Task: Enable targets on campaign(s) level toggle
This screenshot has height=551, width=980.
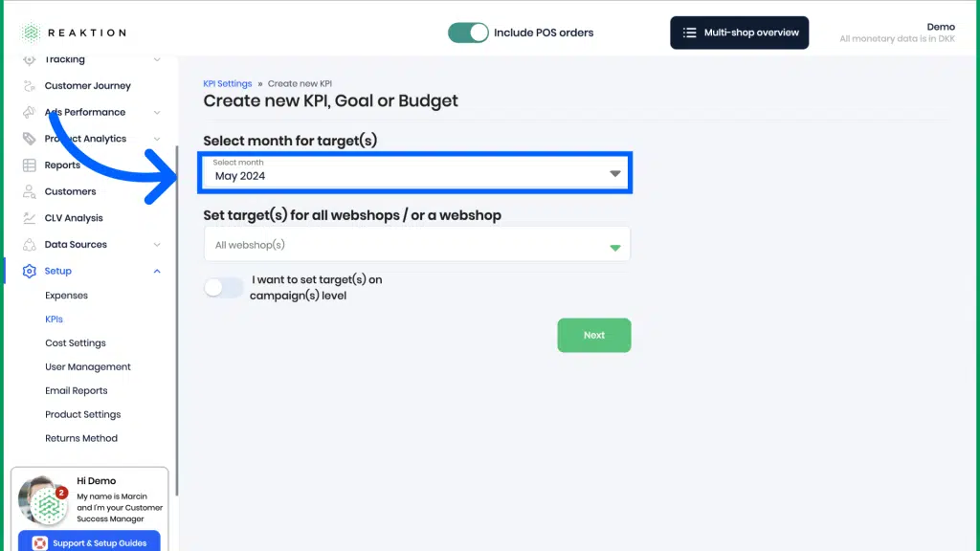Action: pyautogui.click(x=223, y=287)
